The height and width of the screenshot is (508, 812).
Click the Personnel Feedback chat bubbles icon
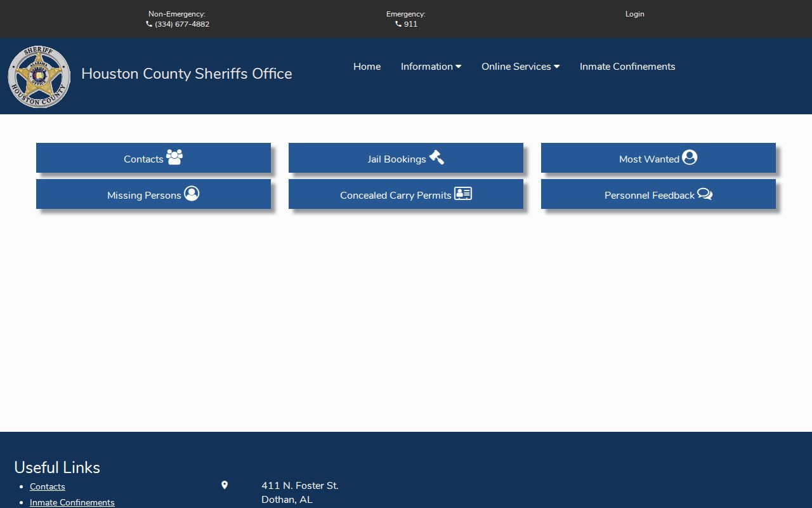[x=705, y=194]
